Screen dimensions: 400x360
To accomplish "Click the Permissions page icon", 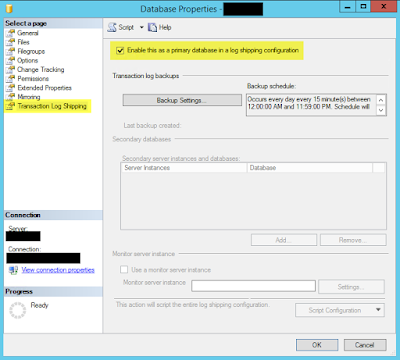I will point(11,79).
